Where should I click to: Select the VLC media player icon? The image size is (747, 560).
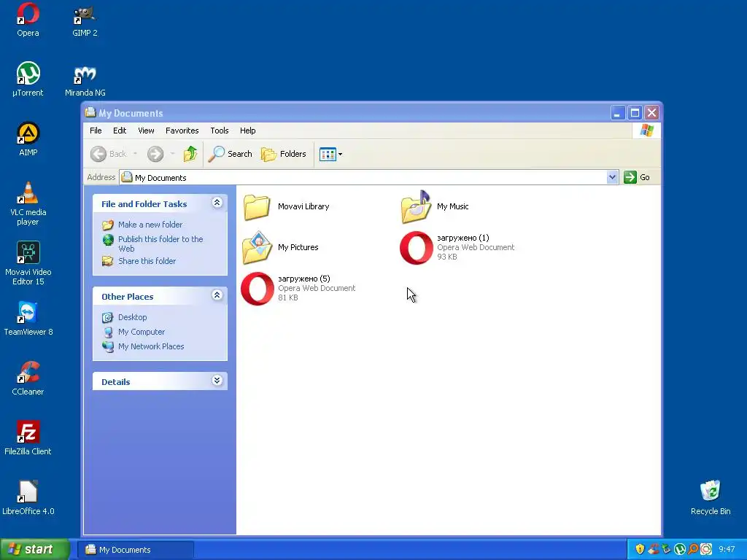pos(28,204)
